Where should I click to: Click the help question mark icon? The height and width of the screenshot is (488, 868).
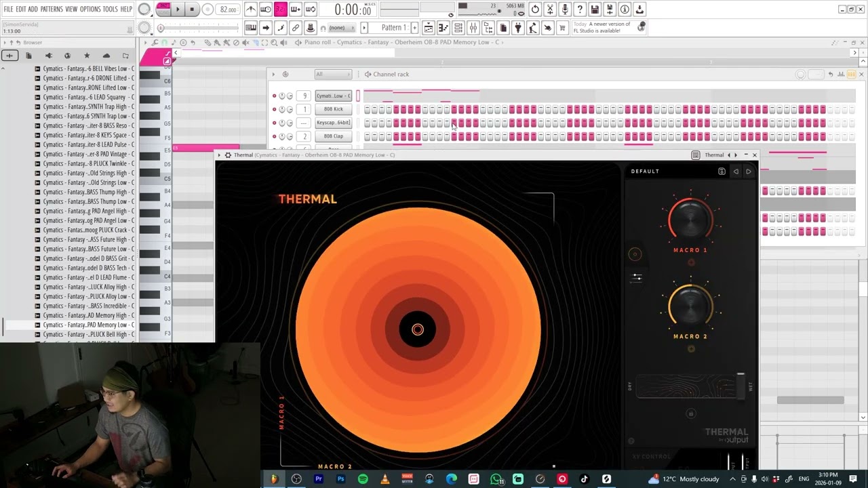coord(580,9)
